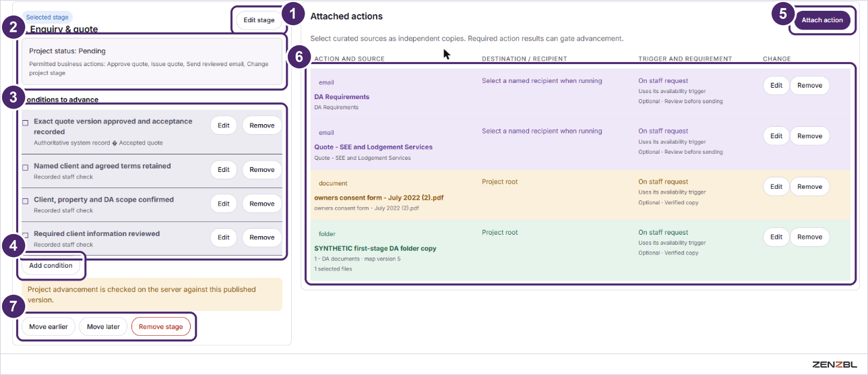868x375 pixels.
Task: Click 'Project root' in the folder row
Action: (499, 233)
